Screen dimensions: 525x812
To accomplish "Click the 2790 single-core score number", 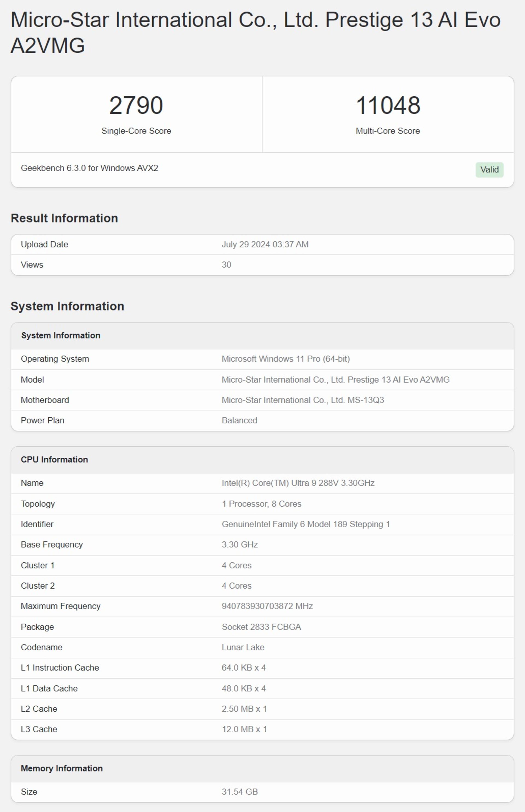I will click(136, 105).
